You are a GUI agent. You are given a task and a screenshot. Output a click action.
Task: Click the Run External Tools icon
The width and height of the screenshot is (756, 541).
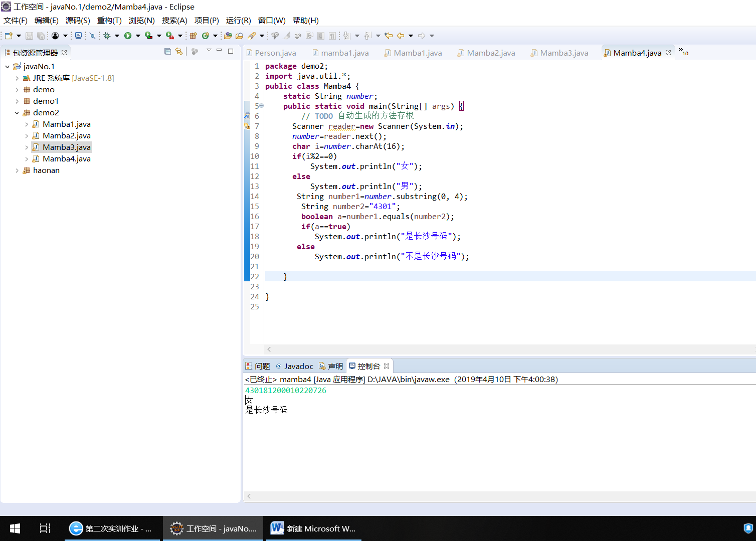(170, 36)
